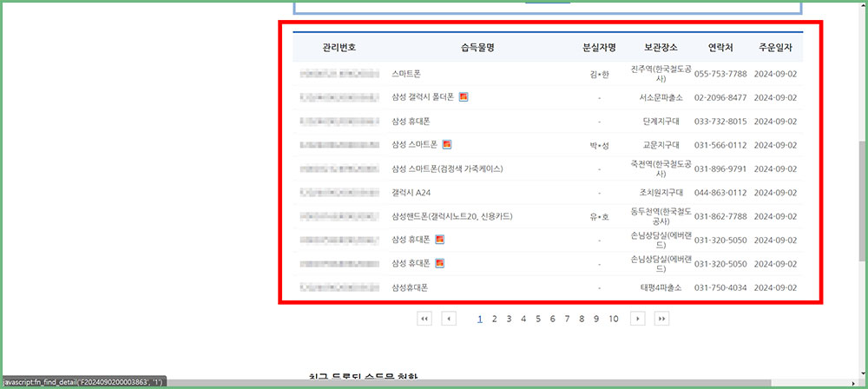The image size is (868, 389).
Task: Select phone number 033-732-8015
Action: [x=720, y=122]
